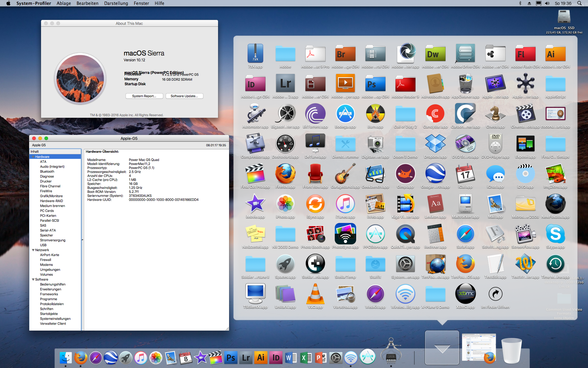Open the Trash in the Dock
588x368 pixels.
pos(511,351)
